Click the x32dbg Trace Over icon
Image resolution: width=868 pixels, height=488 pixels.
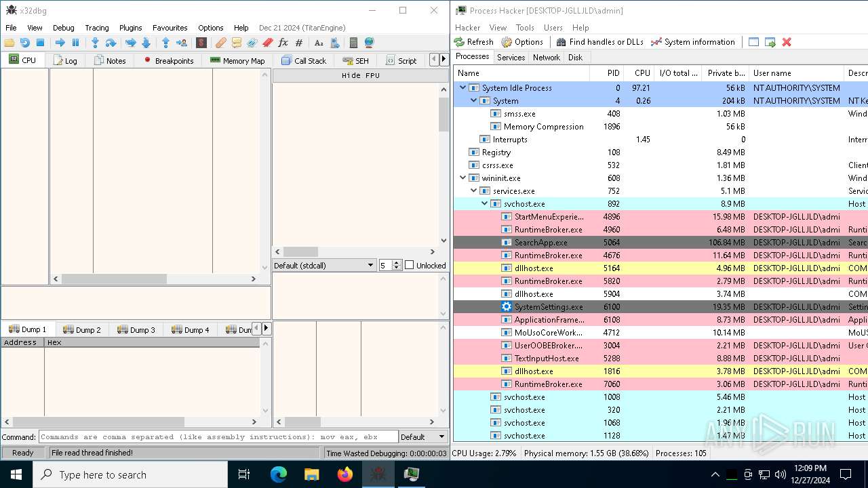146,43
